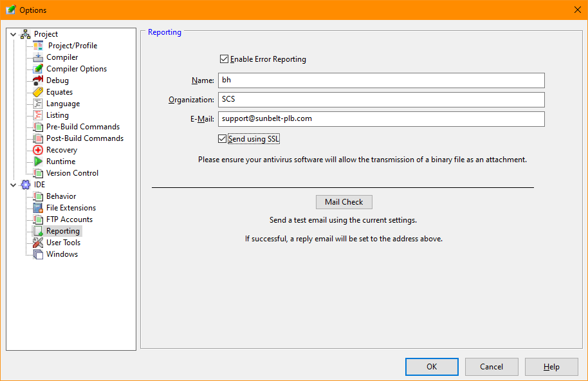This screenshot has height=381, width=588.
Task: Click inside the E-Mail field
Action: [x=381, y=118]
